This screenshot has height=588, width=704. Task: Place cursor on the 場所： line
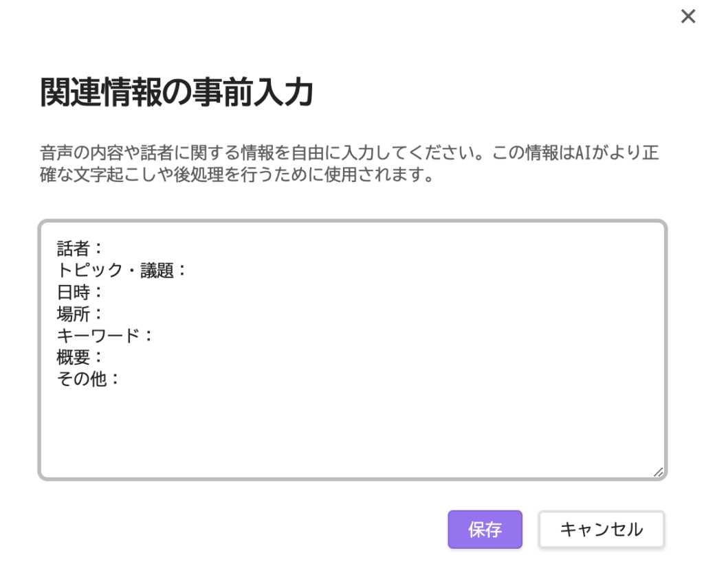[80, 313]
